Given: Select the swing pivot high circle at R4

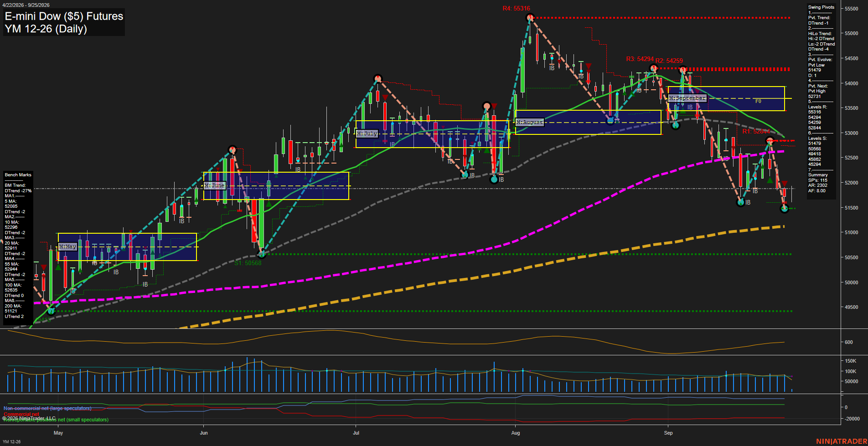Looking at the screenshot, I should tap(530, 18).
